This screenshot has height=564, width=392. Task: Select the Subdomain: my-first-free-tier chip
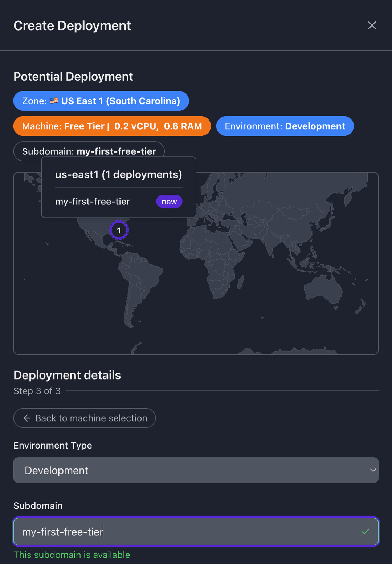89,151
